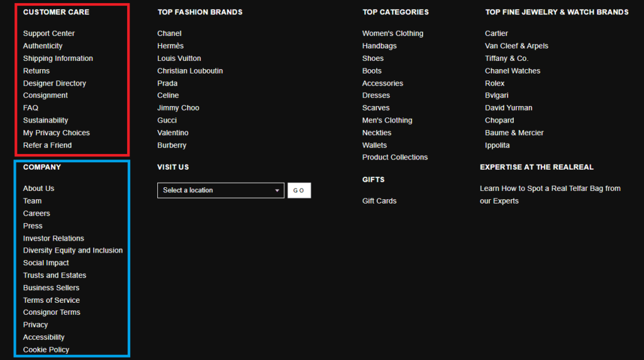Image resolution: width=644 pixels, height=360 pixels.
Task: Open the Careers page link
Action: click(36, 214)
